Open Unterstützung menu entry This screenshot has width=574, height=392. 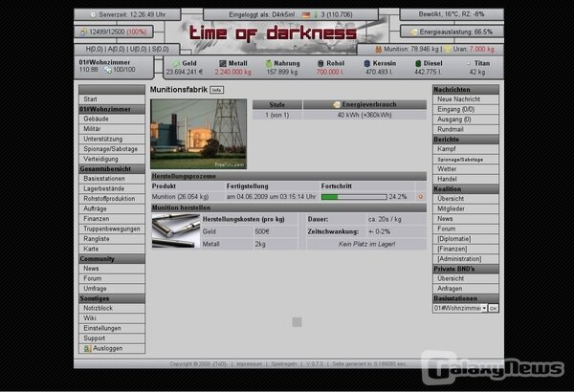tap(112, 139)
